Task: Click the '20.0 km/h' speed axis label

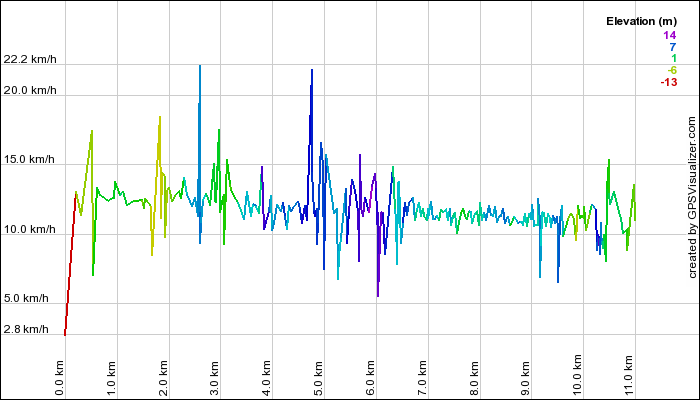Action: pos(30,90)
